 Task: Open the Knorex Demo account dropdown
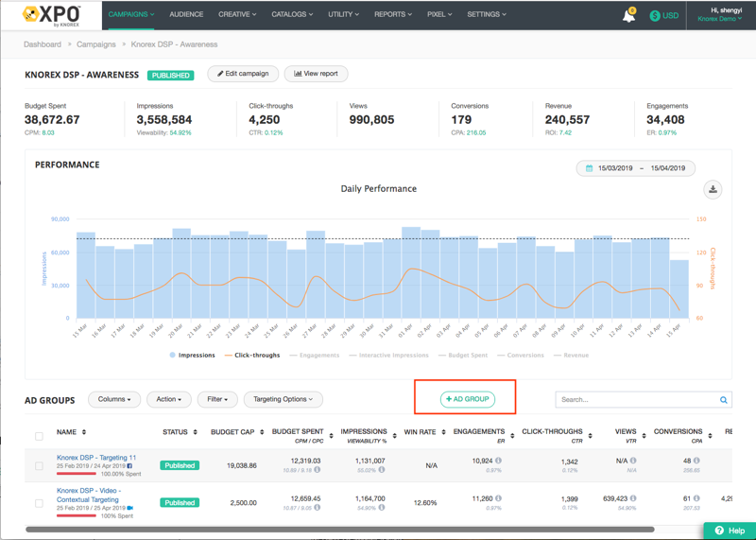720,19
